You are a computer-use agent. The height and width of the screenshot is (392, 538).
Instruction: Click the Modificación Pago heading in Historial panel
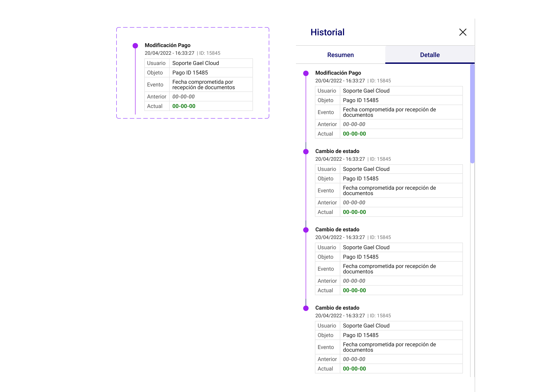coord(338,73)
